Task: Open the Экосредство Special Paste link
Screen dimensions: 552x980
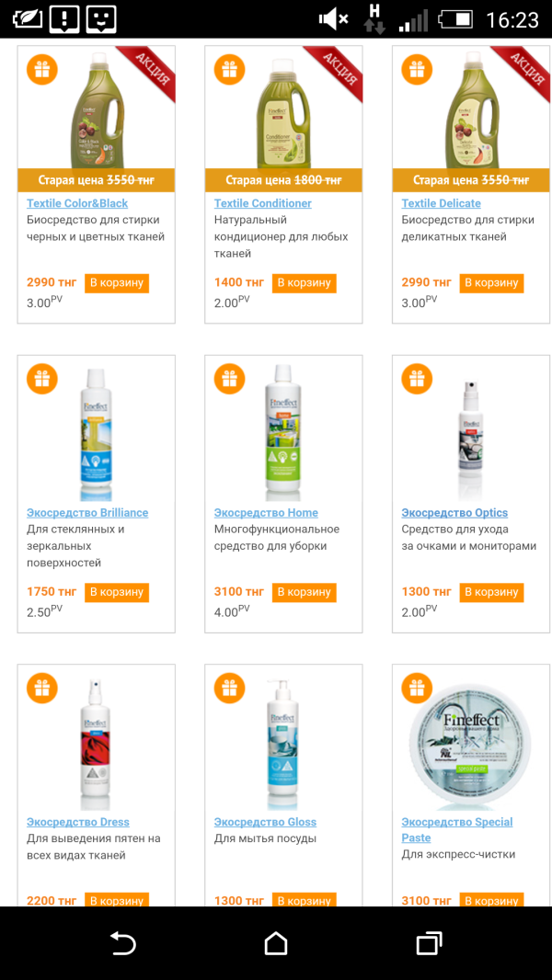Action: coord(456,823)
